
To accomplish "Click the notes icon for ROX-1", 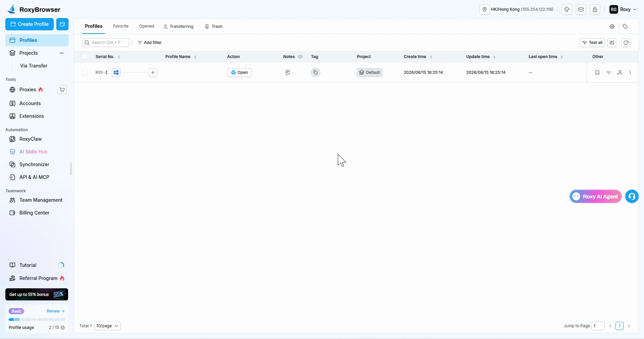I will point(288,72).
